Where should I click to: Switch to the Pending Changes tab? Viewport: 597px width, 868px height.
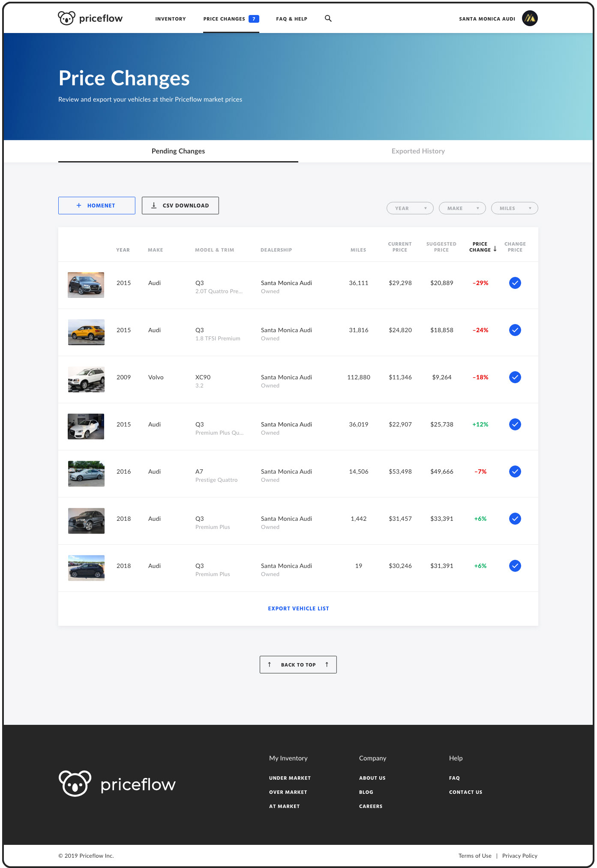tap(178, 151)
